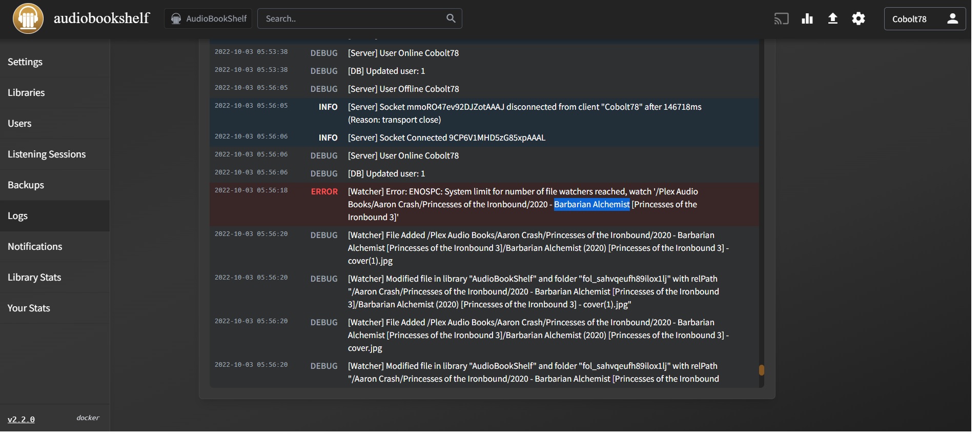
Task: Open the stats bar chart icon
Action: tap(807, 19)
